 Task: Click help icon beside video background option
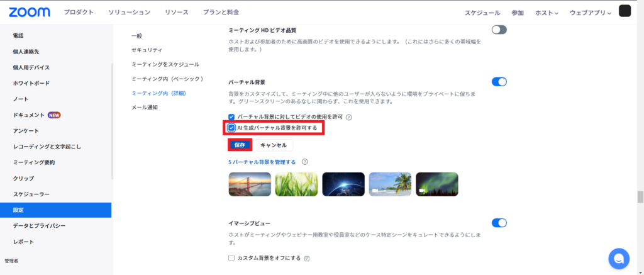pyautogui.click(x=348, y=117)
